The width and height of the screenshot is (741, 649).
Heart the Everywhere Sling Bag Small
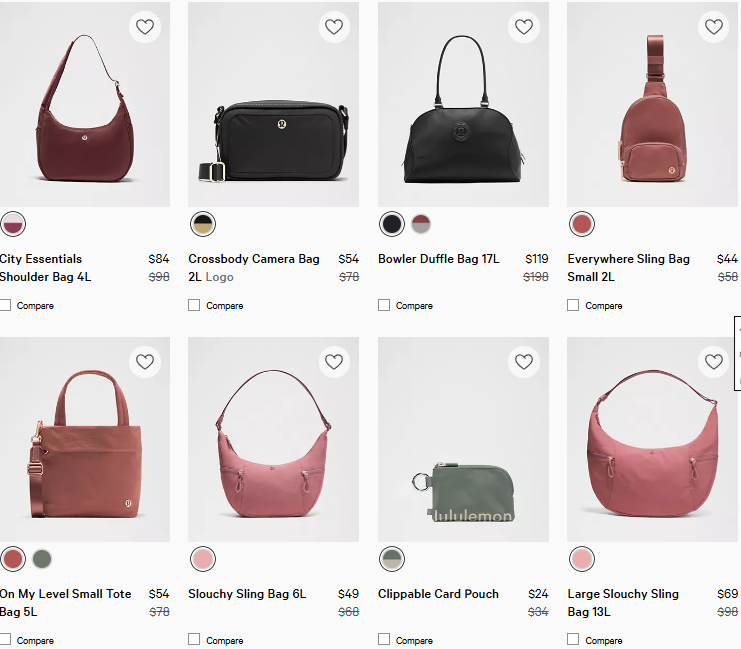coord(713,27)
